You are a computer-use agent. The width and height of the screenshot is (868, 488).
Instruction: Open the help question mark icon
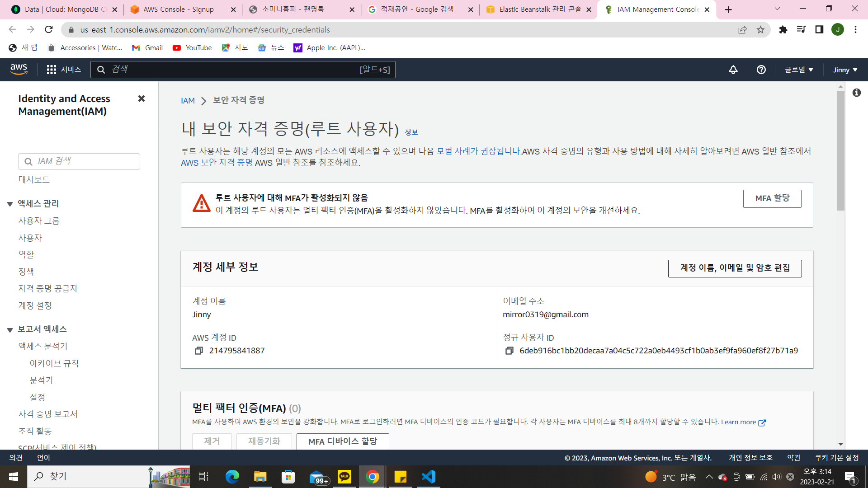[x=761, y=70]
